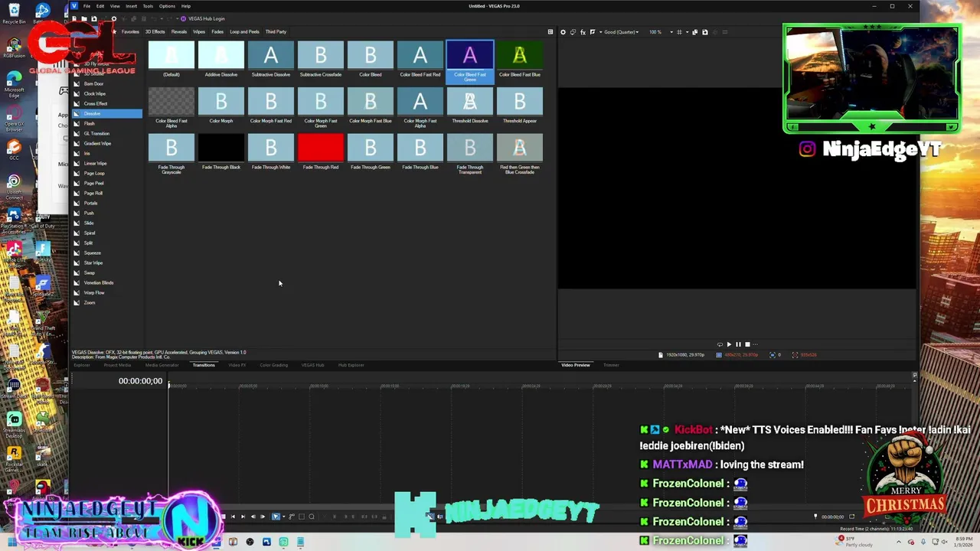Click the Third Party filter
The image size is (980, 551).
(276, 32)
